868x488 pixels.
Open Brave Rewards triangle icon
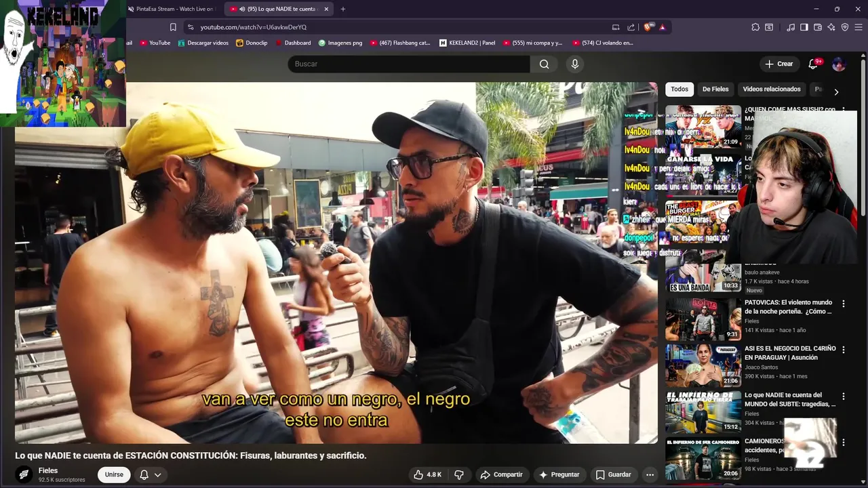point(662,27)
